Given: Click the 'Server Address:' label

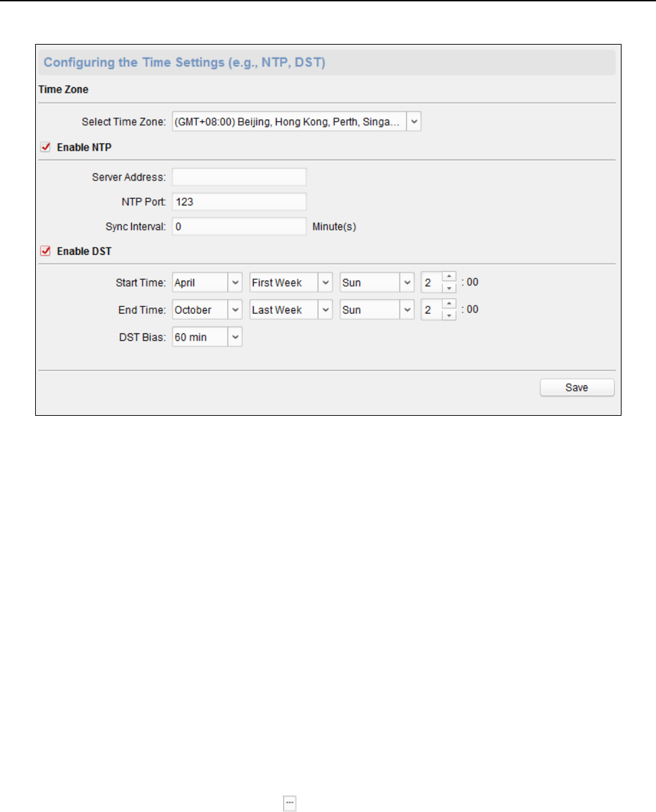Looking at the screenshot, I should pos(129,177).
